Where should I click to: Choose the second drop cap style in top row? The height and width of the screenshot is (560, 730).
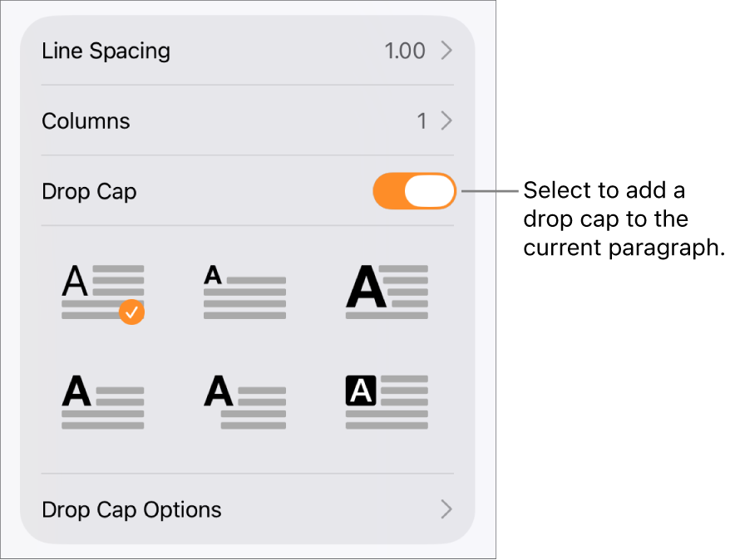(244, 291)
